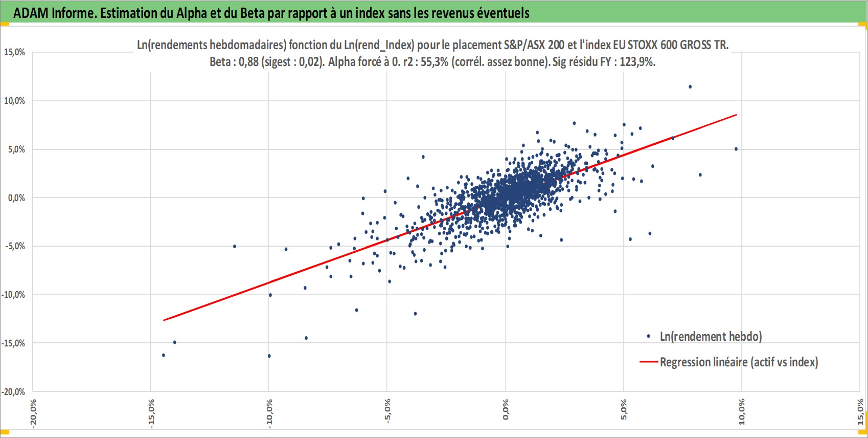The image size is (868, 438).
Task: Click the Regression linéaire legend entry
Action: pos(739,362)
